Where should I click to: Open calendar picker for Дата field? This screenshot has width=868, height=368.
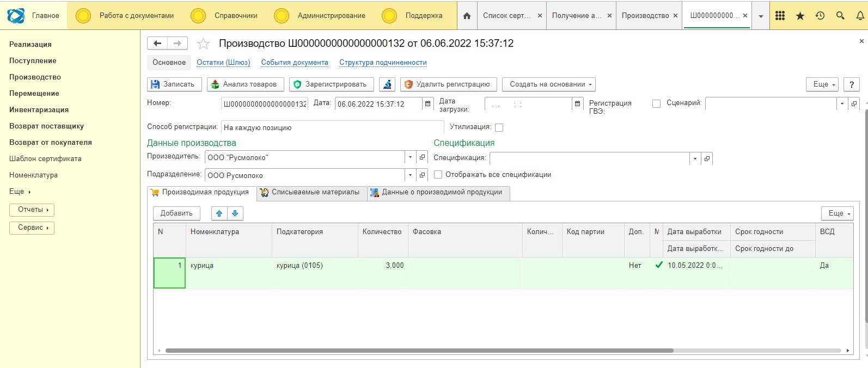click(x=428, y=104)
